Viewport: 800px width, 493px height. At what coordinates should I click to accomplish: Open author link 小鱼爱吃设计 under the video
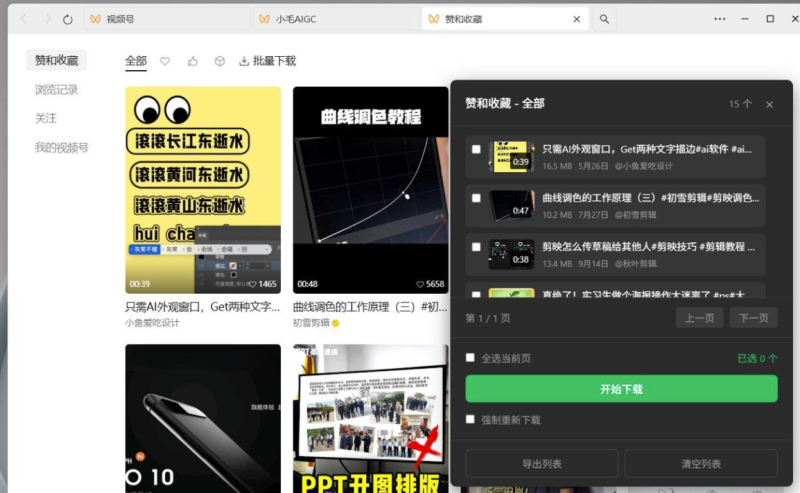coord(153,323)
